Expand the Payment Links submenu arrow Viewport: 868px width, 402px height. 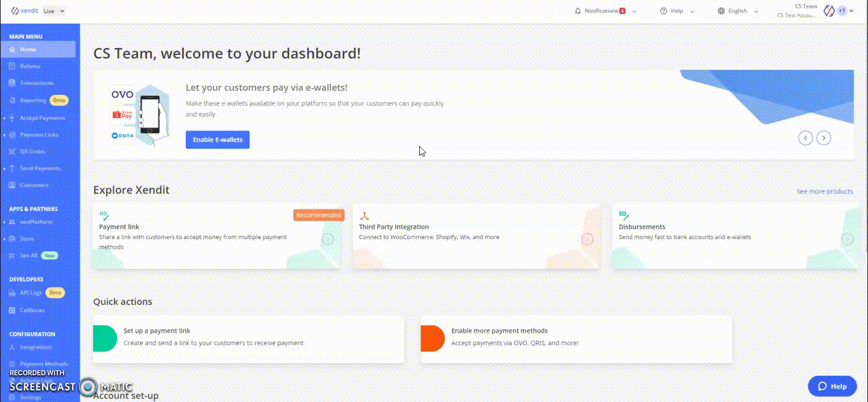(5, 135)
